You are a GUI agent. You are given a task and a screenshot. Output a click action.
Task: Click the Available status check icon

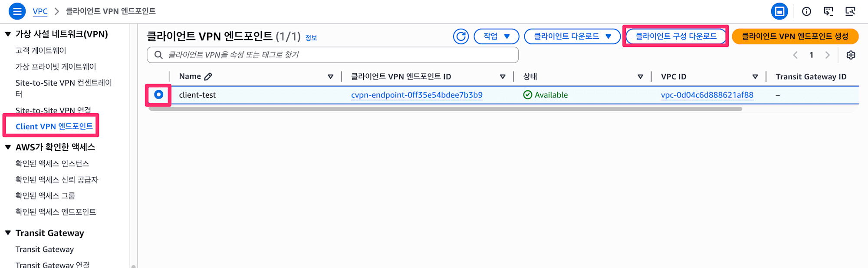(x=528, y=95)
